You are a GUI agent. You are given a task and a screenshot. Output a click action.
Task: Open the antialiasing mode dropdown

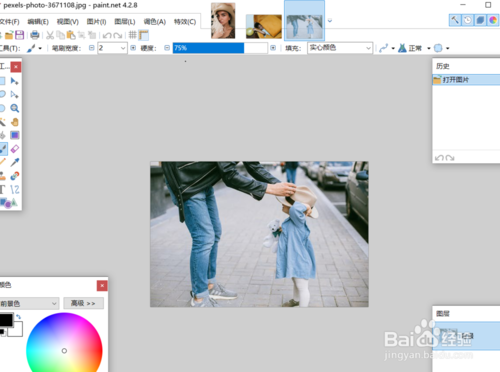tap(387, 48)
